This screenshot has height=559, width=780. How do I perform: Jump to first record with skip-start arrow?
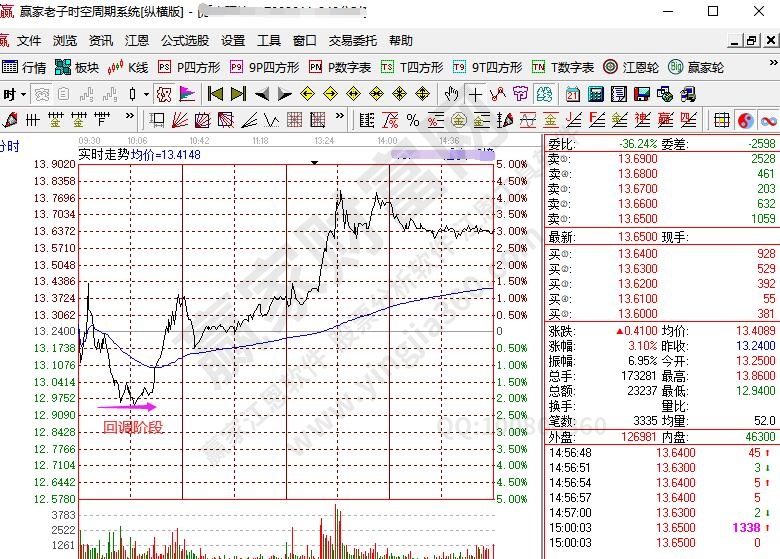pos(215,94)
